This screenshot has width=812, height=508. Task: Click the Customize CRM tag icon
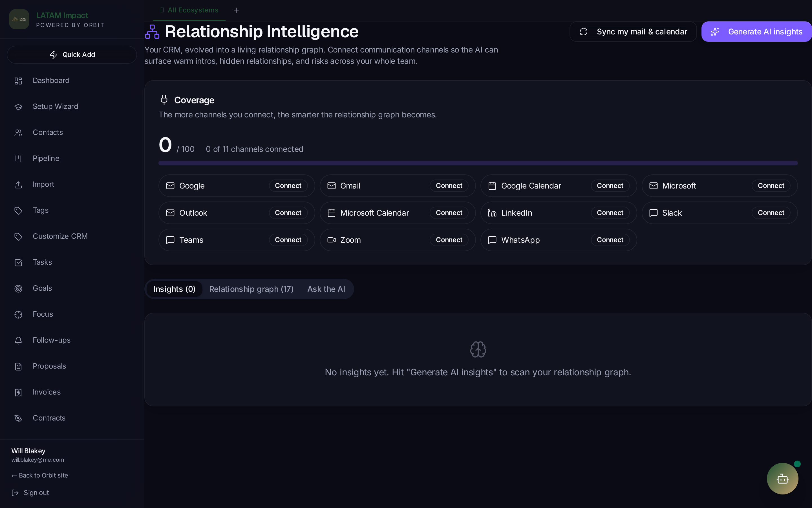[x=18, y=237]
